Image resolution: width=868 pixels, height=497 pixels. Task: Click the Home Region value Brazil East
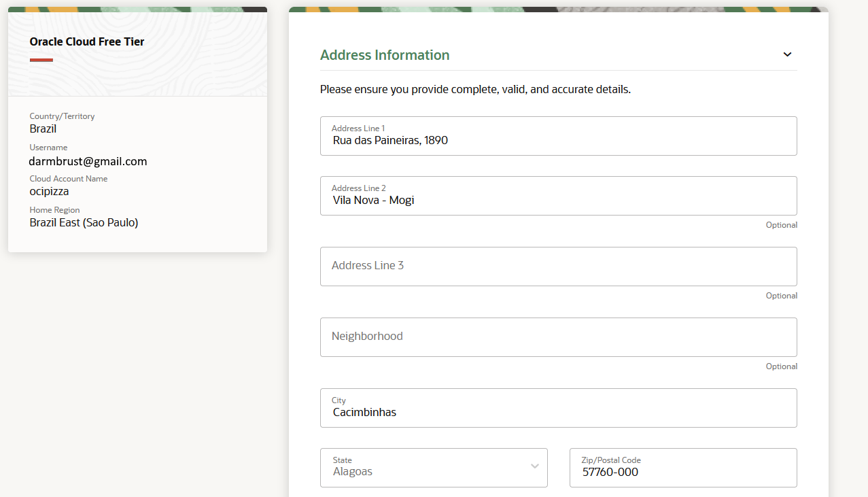(x=84, y=222)
